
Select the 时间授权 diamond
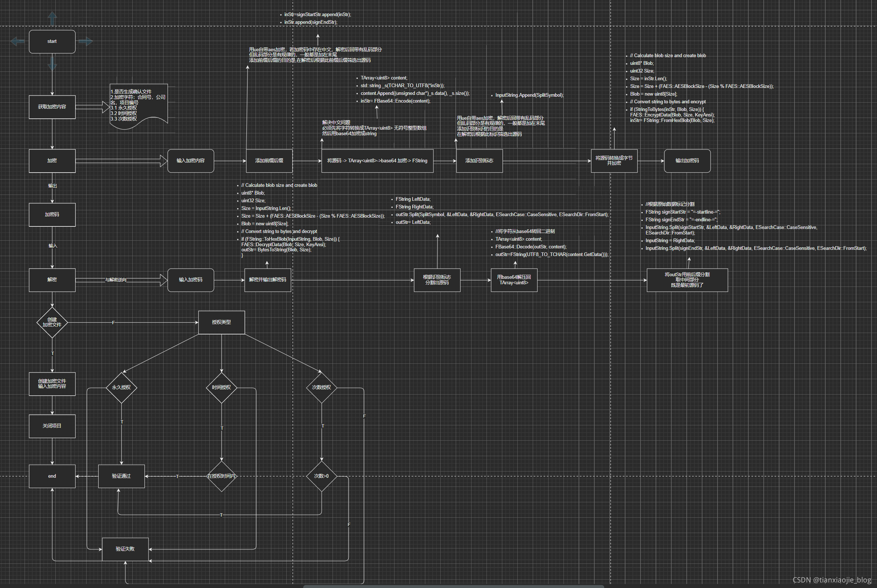[221, 387]
